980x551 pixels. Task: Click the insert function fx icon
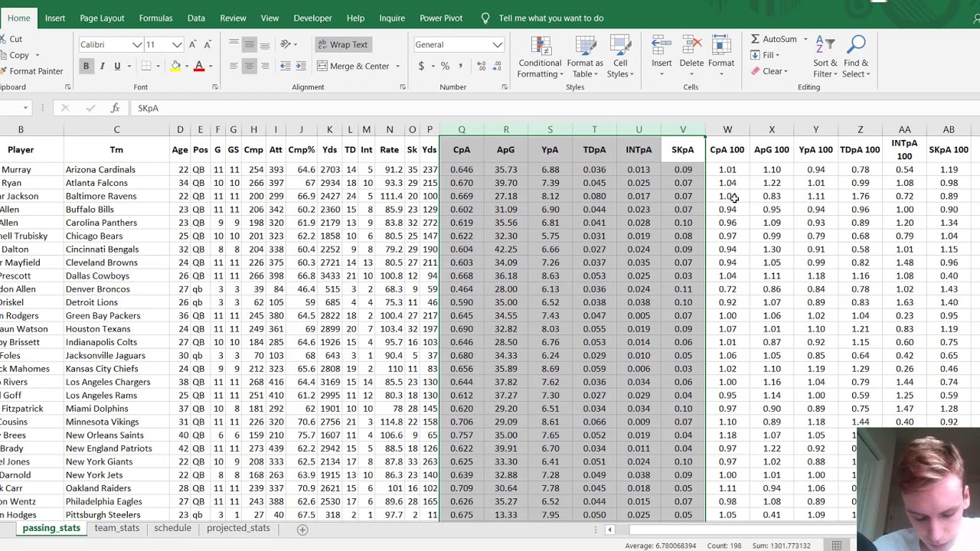click(x=115, y=108)
